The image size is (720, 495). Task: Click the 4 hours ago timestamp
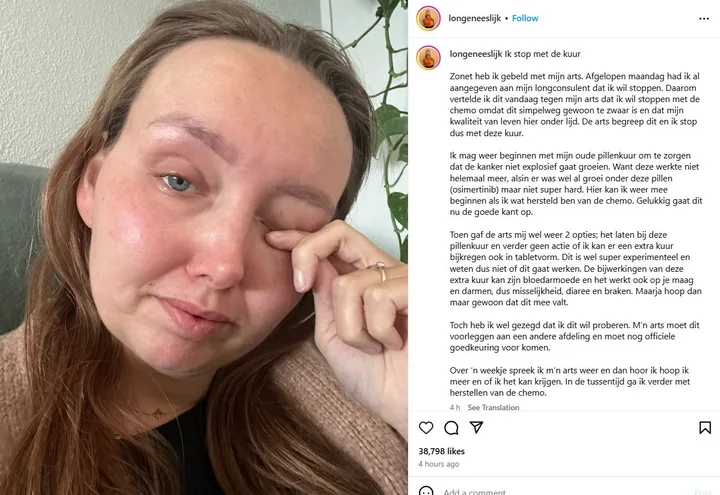pyautogui.click(x=439, y=464)
